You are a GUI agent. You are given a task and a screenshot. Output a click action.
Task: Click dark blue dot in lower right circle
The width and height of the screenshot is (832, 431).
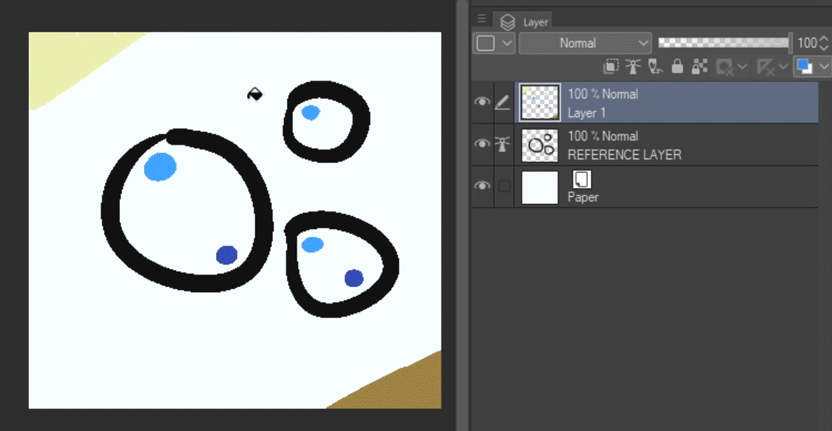pyautogui.click(x=354, y=278)
